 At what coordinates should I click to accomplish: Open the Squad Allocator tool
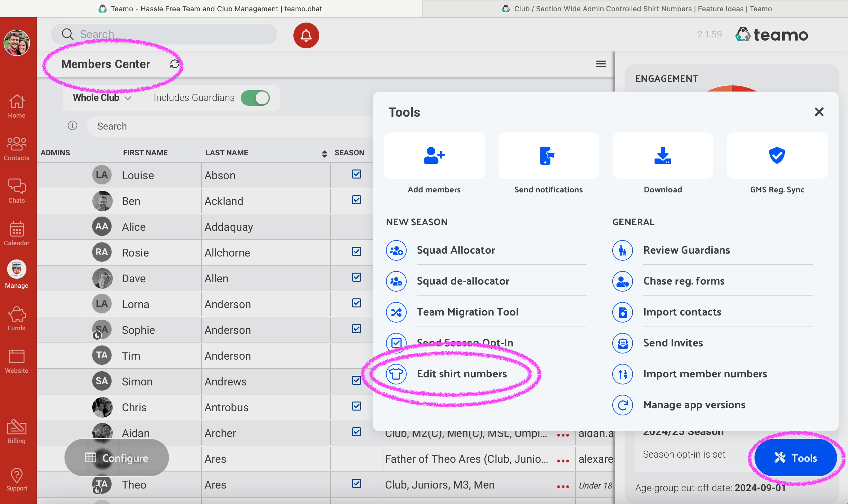pos(456,250)
